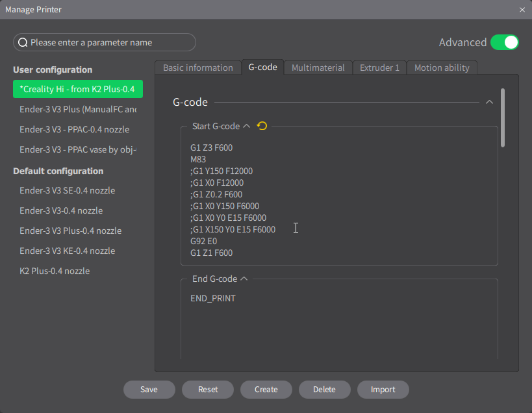
Task: Click the M83 line in Start G-code
Action: tap(198, 159)
